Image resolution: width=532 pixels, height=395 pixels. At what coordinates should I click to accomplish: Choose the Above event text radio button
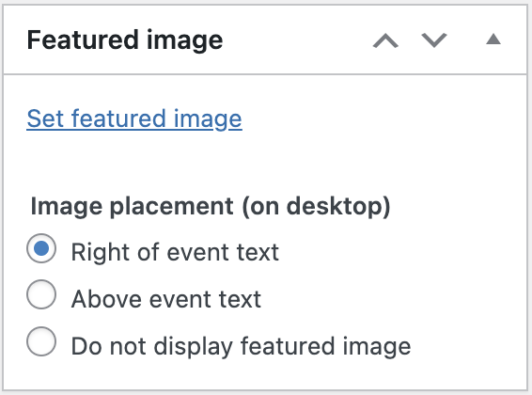pos(41,294)
